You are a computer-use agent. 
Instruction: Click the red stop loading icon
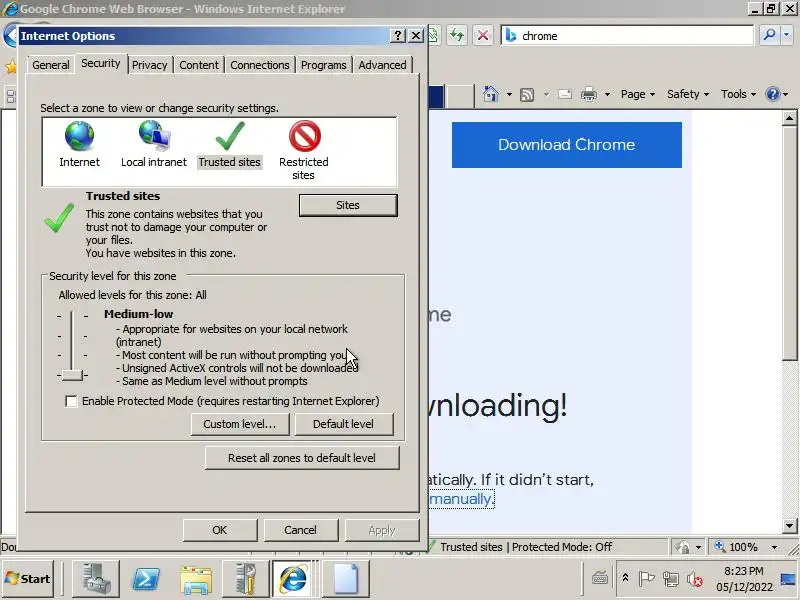(483, 35)
